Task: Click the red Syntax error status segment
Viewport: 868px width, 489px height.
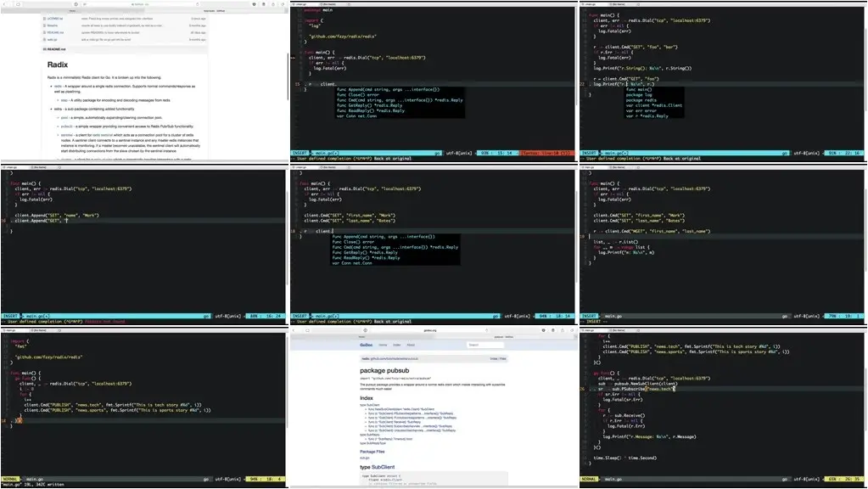Action: pos(546,153)
